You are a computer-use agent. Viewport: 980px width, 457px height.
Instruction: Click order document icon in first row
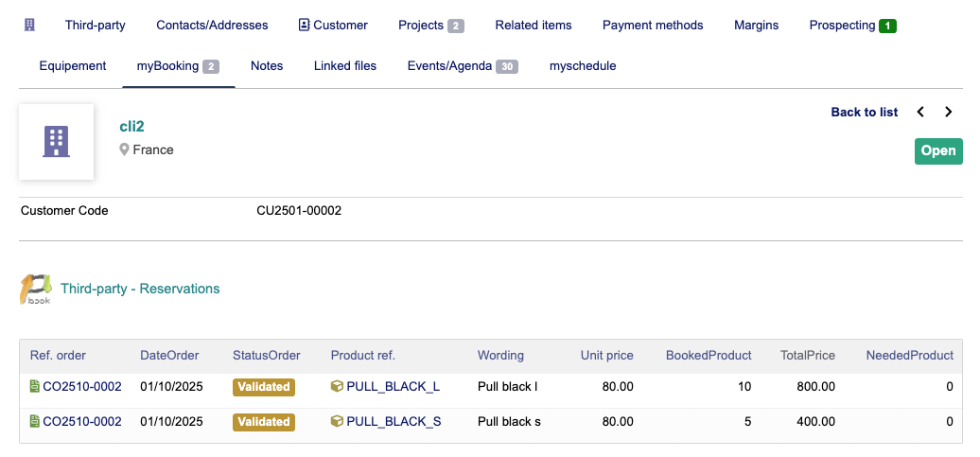[35, 386]
